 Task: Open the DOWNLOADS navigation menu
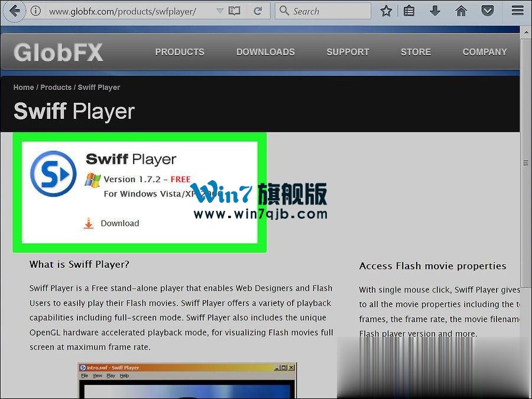click(x=265, y=52)
